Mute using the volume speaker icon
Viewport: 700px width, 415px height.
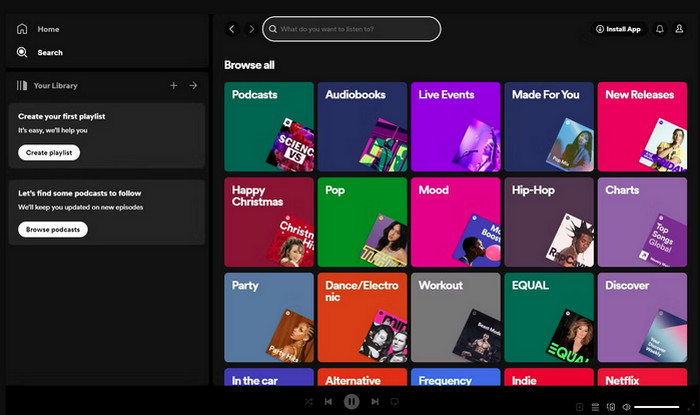coord(626,406)
